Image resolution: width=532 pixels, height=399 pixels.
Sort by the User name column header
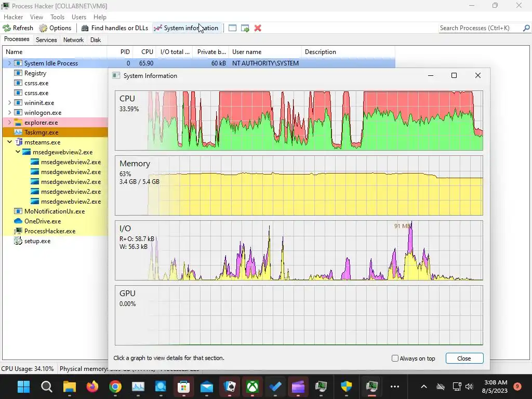click(265, 52)
